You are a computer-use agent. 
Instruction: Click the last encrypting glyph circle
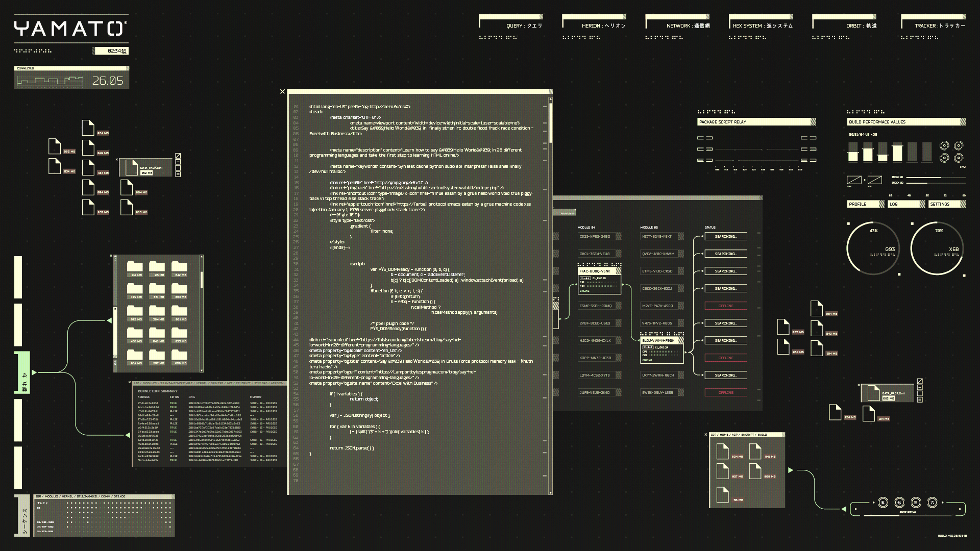933,503
